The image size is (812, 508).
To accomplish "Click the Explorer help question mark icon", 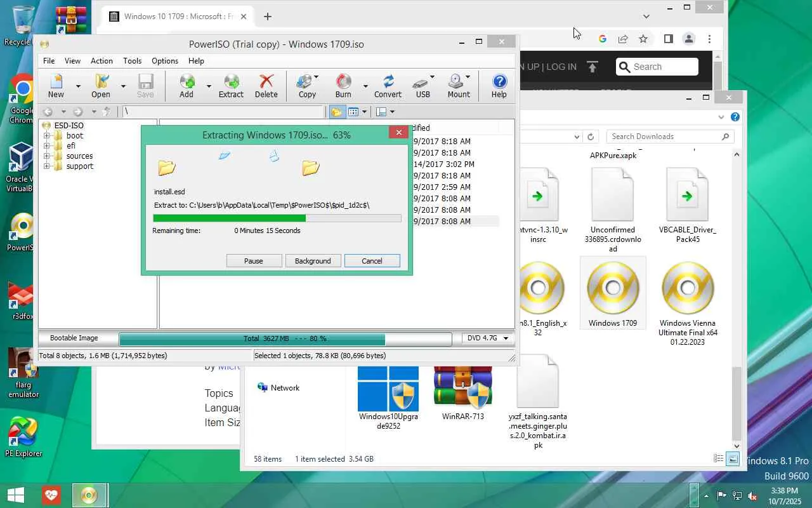I will click(735, 117).
